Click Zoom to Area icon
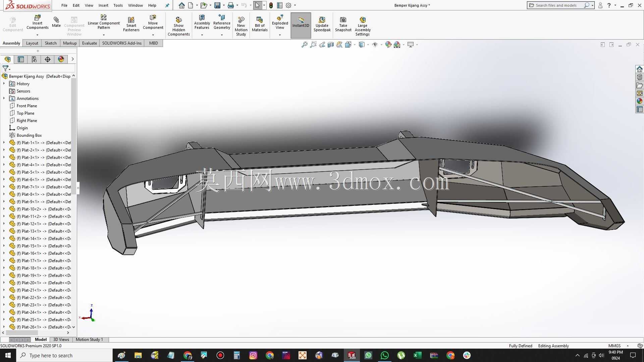644x362 pixels. pos(313,45)
